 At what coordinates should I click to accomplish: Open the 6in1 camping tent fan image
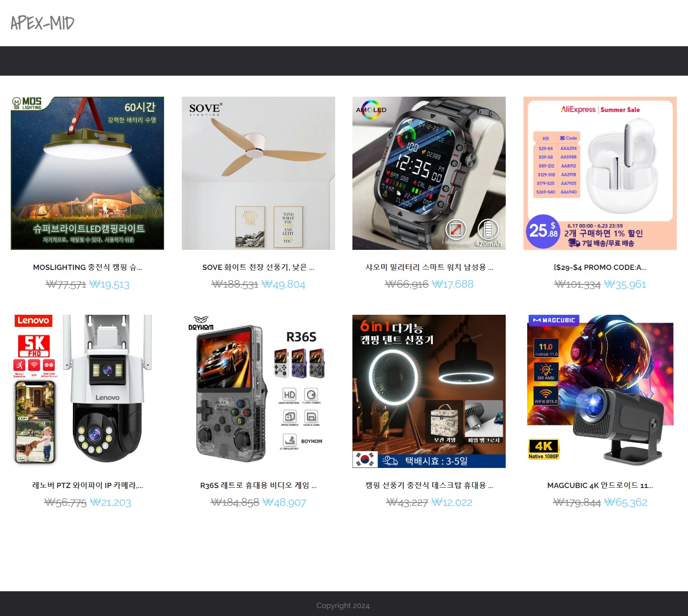click(429, 391)
